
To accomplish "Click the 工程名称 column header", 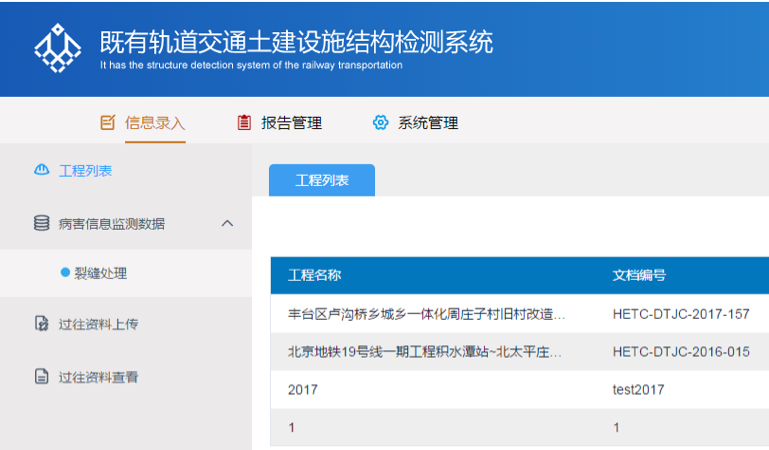I will [x=315, y=276].
